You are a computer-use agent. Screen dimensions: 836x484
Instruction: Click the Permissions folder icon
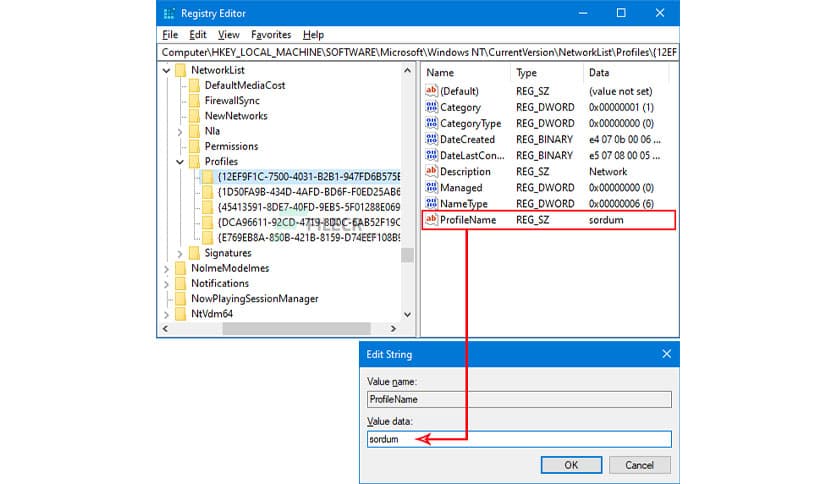coord(195,146)
